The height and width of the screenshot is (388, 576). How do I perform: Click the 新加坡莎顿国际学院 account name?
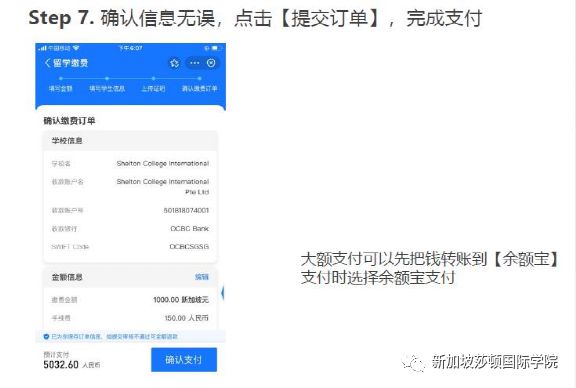(x=495, y=362)
